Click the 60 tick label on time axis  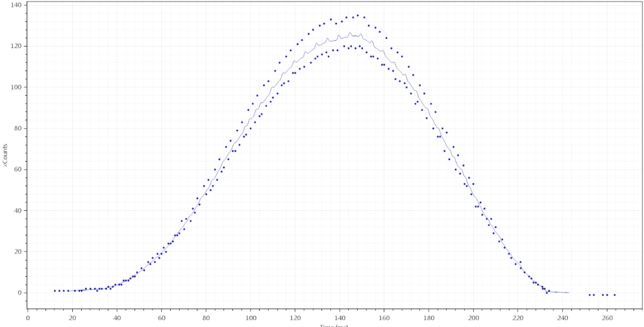tap(162, 317)
